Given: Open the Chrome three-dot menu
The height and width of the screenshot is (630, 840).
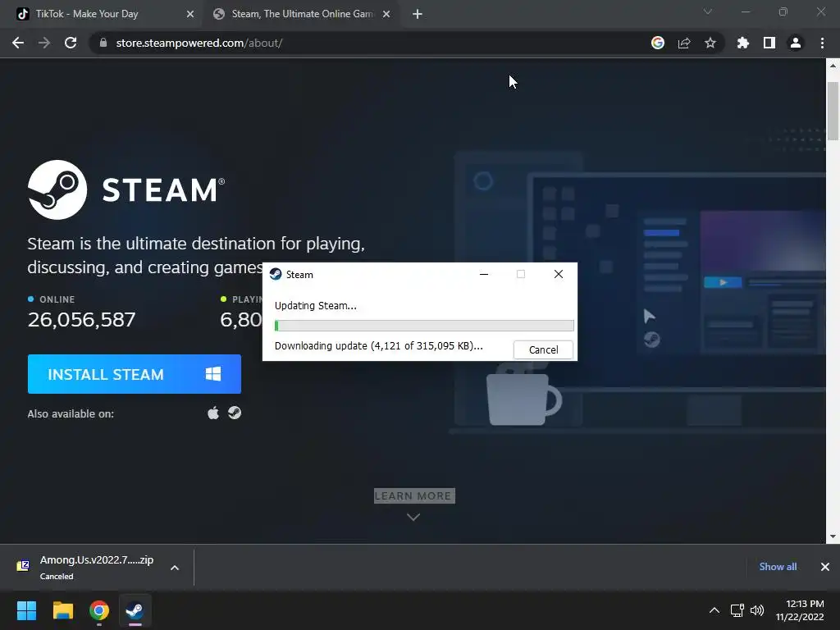Looking at the screenshot, I should (822, 43).
